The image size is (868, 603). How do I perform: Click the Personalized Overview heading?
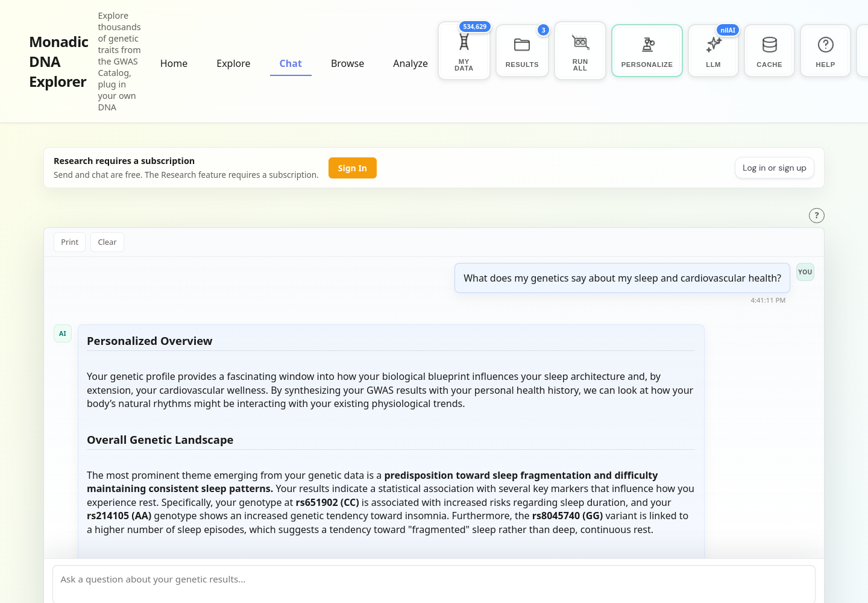click(x=149, y=341)
